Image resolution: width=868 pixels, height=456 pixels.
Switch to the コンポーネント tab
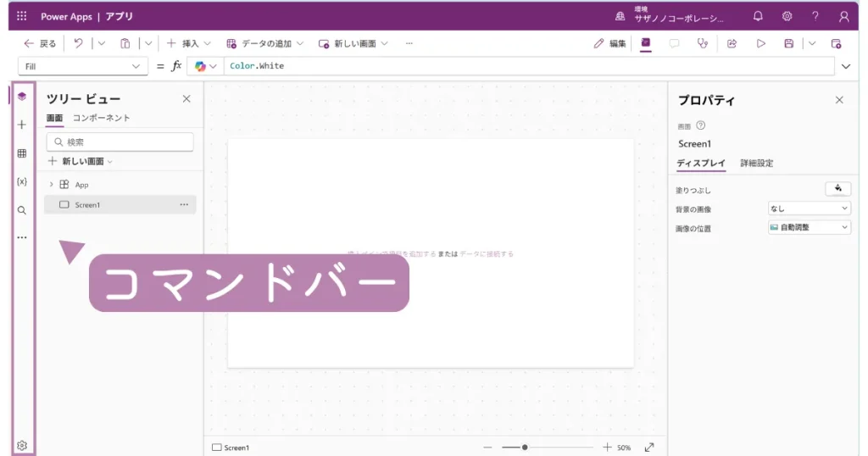[102, 118]
